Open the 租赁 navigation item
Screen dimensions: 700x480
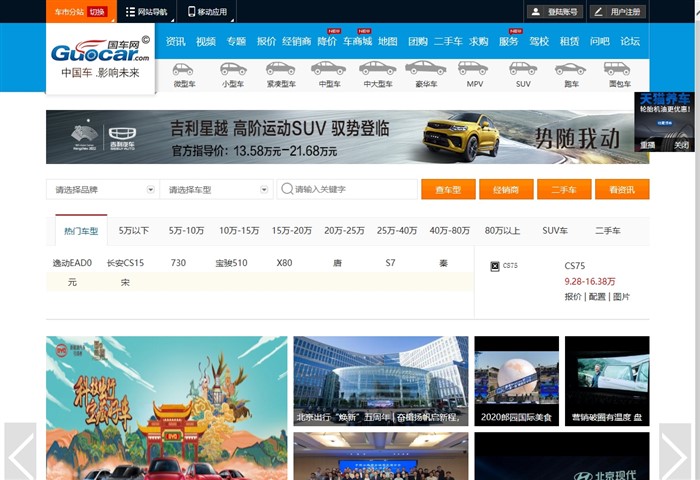coord(569,42)
